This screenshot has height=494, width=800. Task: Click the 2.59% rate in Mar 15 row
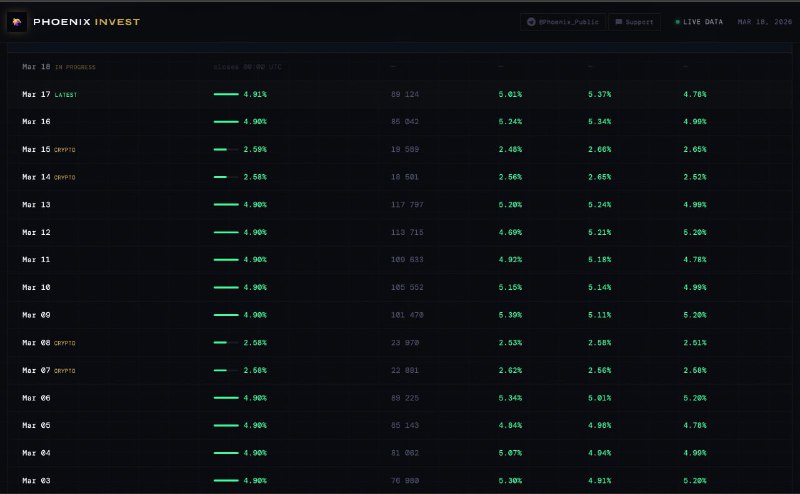coord(255,150)
